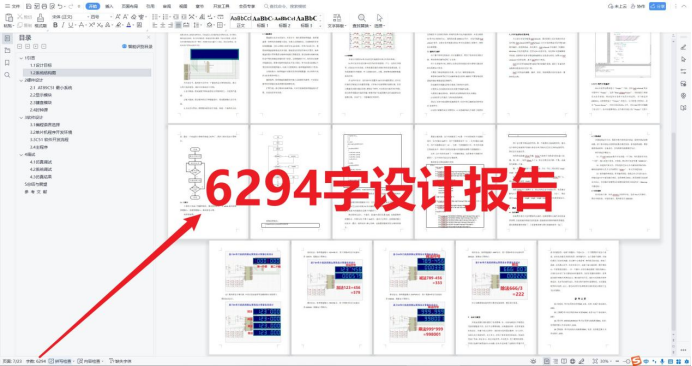Screen dimensions: 692x366
Task: Click the decrease indent icon
Action: click(176, 17)
